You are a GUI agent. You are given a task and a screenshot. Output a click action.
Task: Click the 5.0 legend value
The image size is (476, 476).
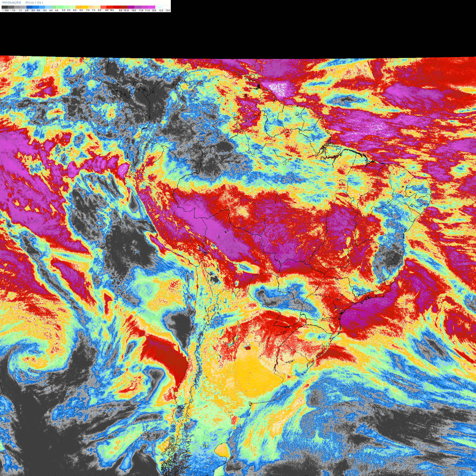tap(63, 10)
